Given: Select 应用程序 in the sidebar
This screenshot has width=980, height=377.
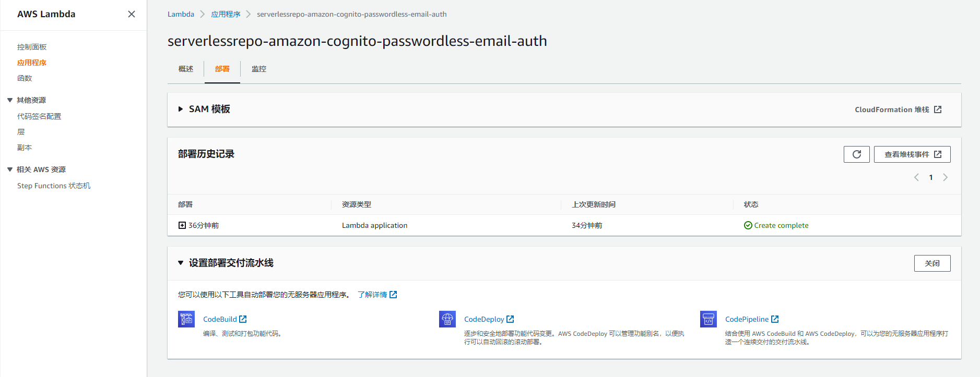Looking at the screenshot, I should pyautogui.click(x=32, y=63).
